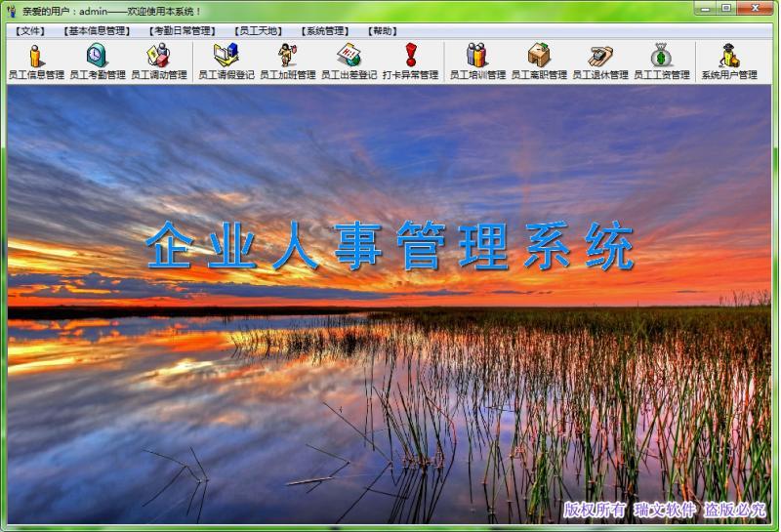Viewport: 781px width, 532px height.
Task: Open 员工信息管理 toolbar icon
Action: coord(36,61)
